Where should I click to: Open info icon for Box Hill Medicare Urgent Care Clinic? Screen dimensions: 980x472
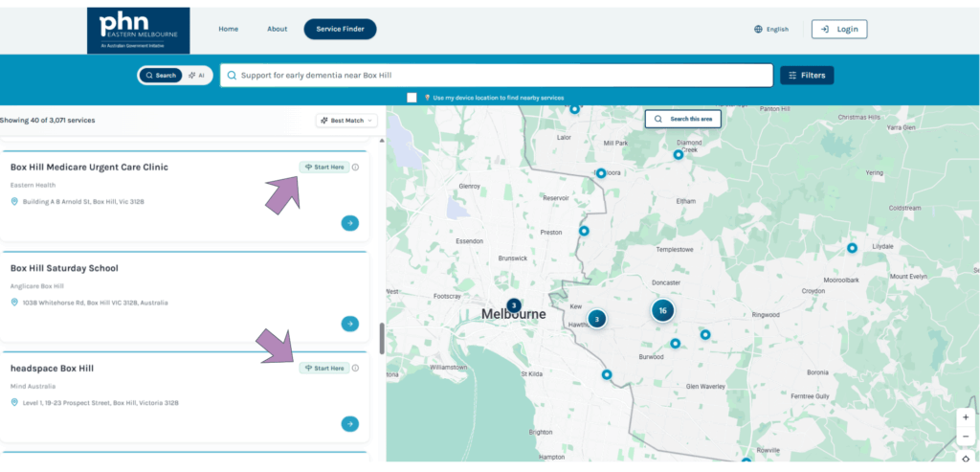(x=355, y=168)
